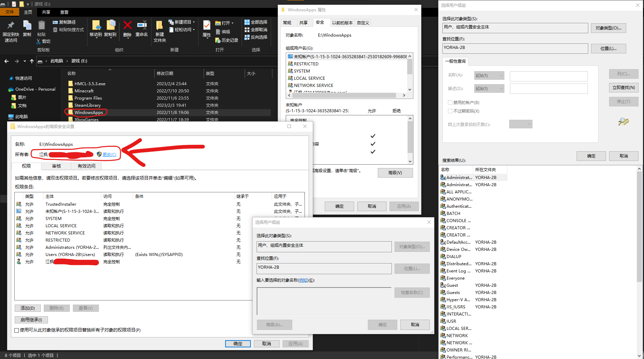Click Locations (位置) in right dialog
Viewport: 644px width, 359px height.
(x=608, y=49)
